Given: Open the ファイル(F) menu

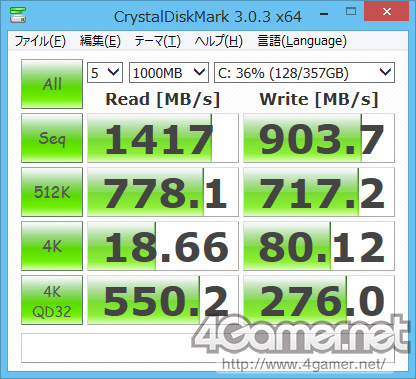Looking at the screenshot, I should (40, 41).
